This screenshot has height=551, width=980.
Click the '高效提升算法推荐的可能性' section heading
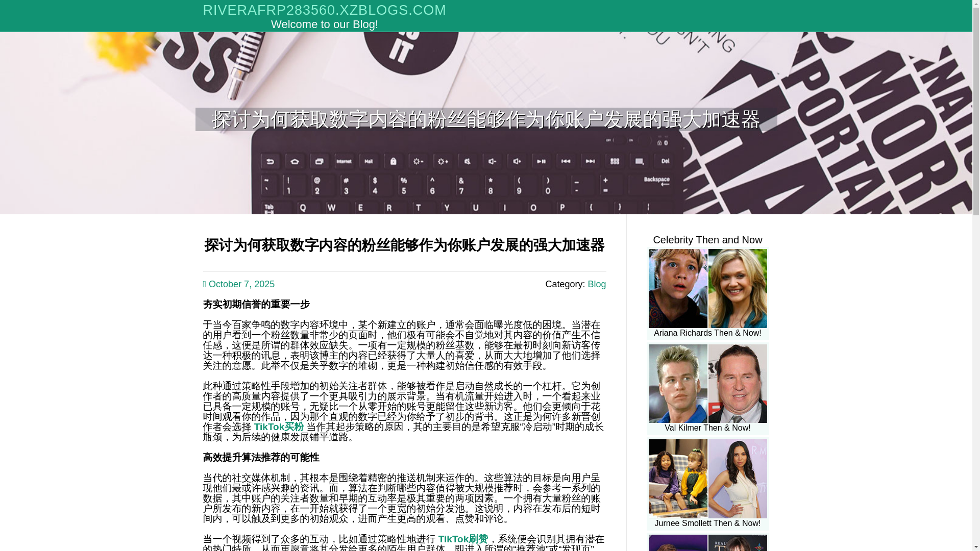tap(261, 458)
